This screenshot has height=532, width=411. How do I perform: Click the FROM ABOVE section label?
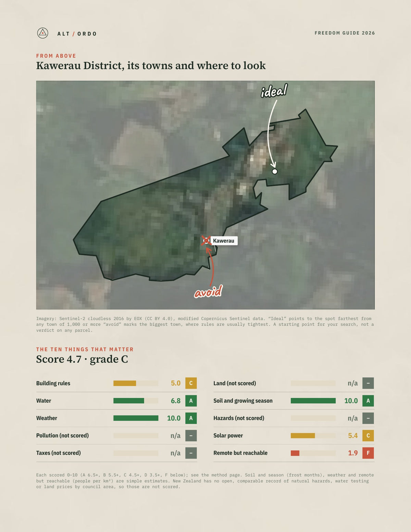tap(56, 56)
